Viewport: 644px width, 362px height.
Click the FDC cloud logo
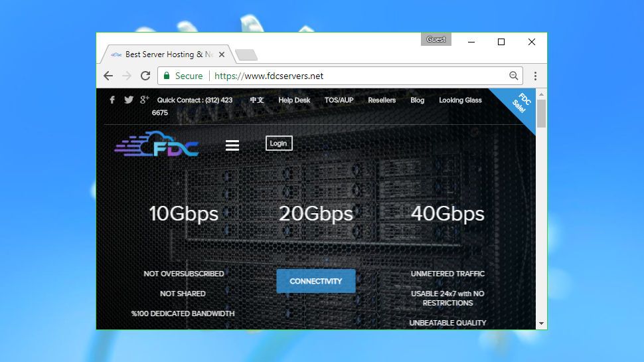(157, 144)
